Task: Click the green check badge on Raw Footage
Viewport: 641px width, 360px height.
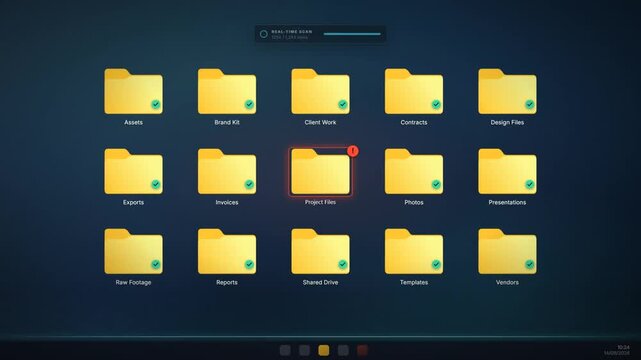Action: [156, 264]
